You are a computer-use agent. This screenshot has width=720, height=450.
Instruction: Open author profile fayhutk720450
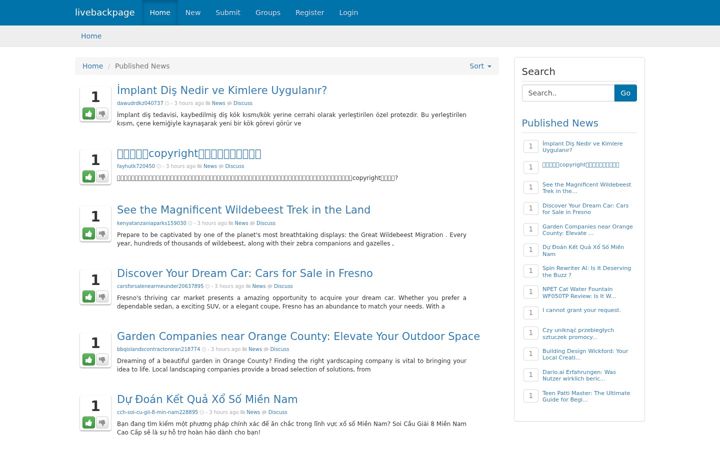pos(135,166)
